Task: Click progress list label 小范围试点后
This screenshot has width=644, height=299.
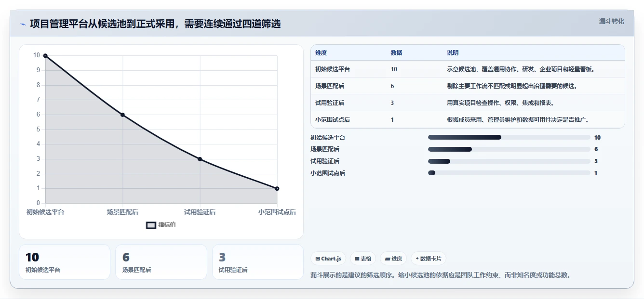Action: coord(328,173)
